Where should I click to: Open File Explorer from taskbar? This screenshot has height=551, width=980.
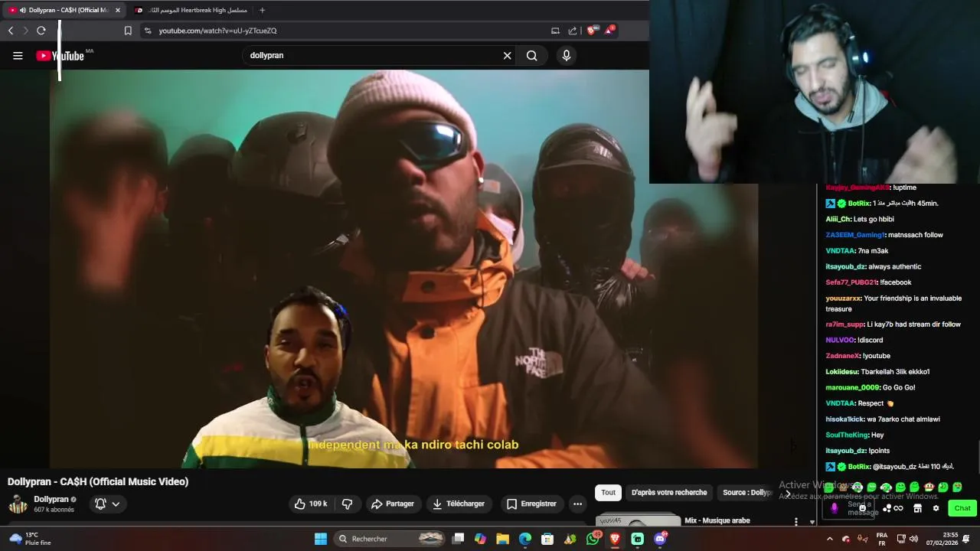[502, 539]
